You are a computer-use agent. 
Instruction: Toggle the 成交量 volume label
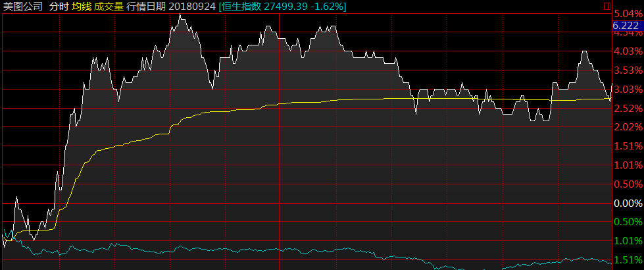click(x=109, y=7)
